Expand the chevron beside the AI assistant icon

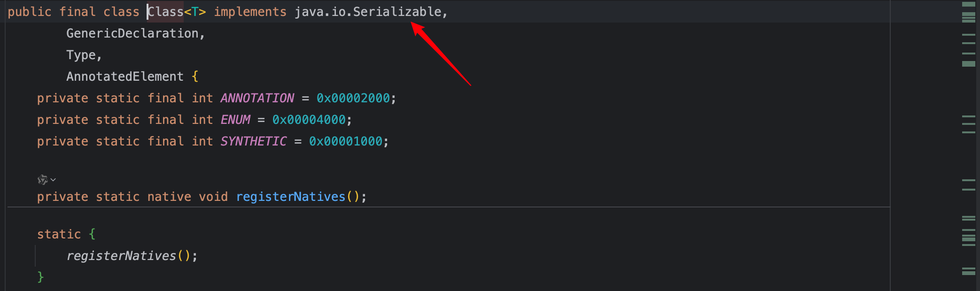53,180
